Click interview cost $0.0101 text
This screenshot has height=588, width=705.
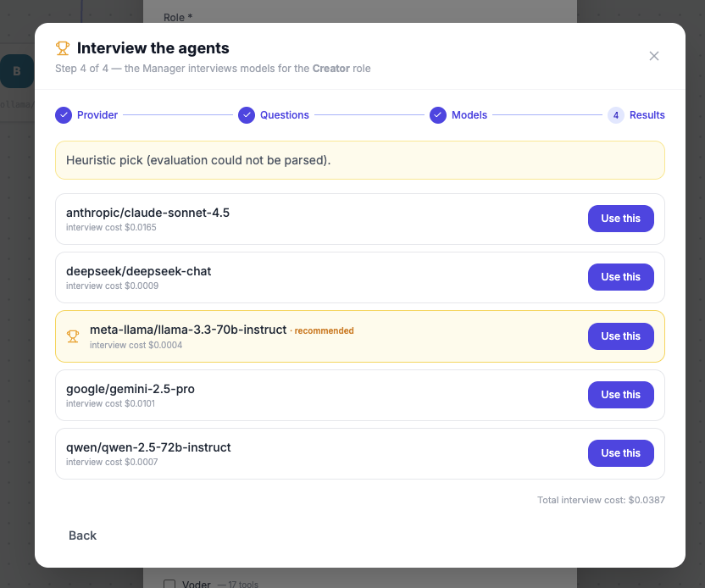pos(110,403)
